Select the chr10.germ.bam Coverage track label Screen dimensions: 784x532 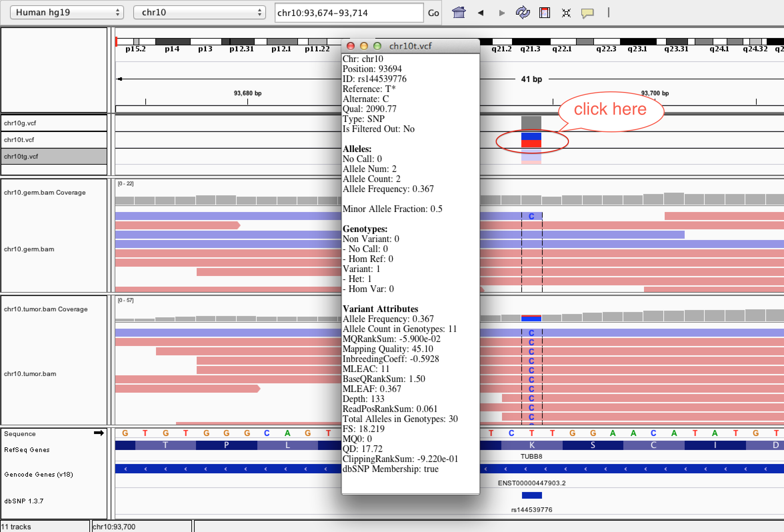pos(45,192)
